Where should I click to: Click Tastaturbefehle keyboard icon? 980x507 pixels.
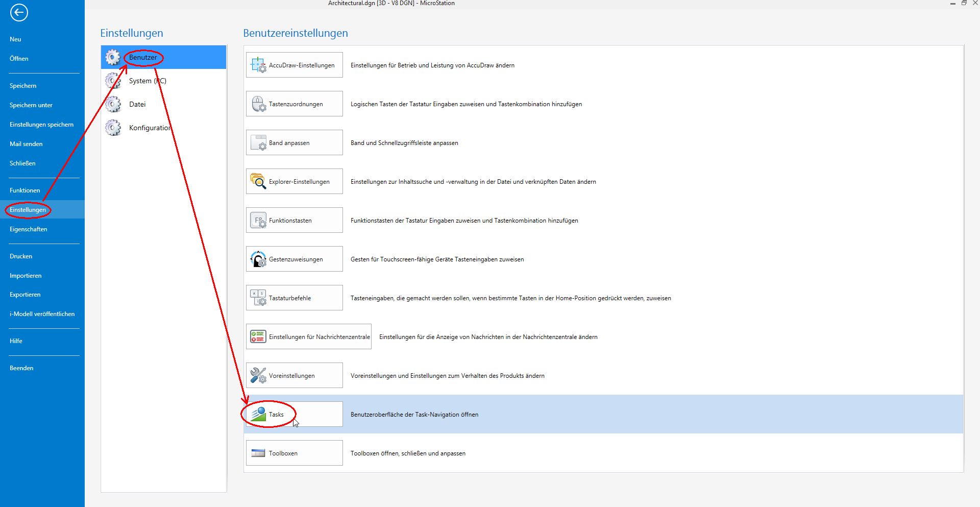[x=258, y=298]
